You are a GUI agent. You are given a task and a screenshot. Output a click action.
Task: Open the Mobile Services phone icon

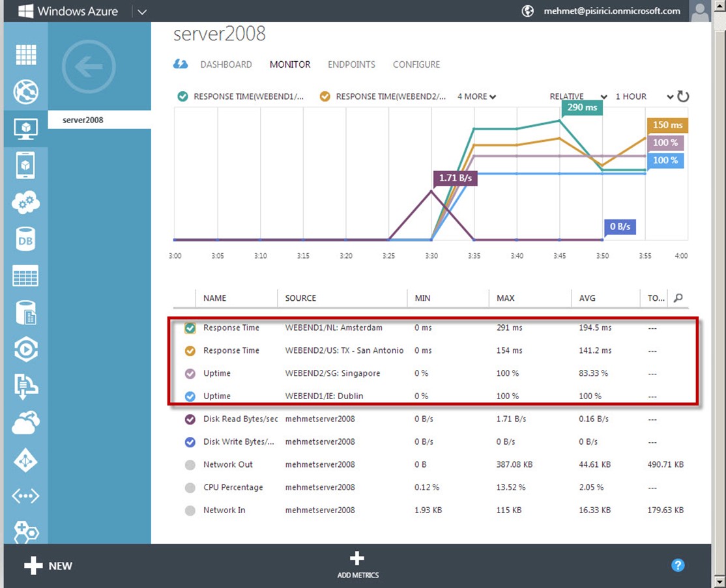[26, 165]
